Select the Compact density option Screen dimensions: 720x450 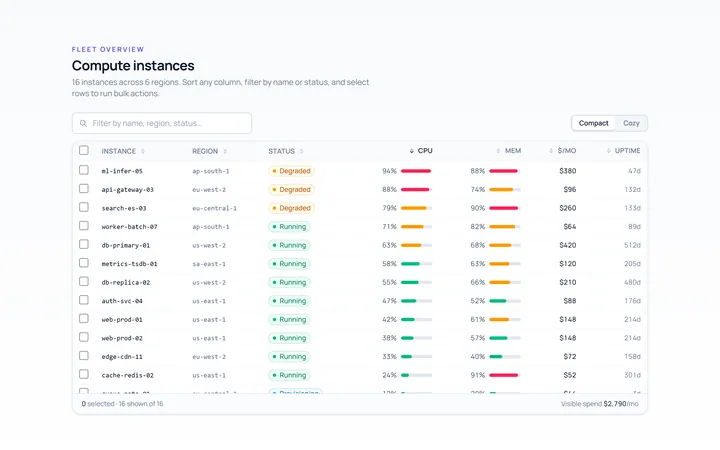tap(593, 123)
